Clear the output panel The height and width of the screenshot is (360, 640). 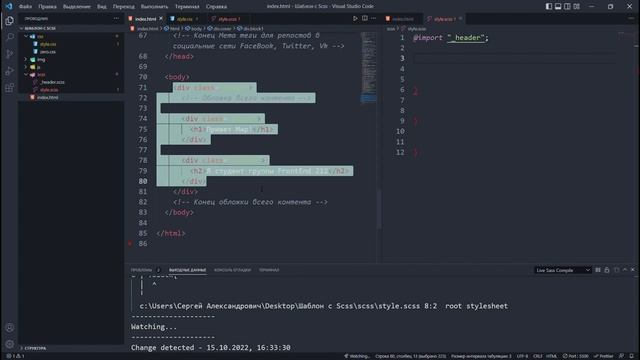598,270
